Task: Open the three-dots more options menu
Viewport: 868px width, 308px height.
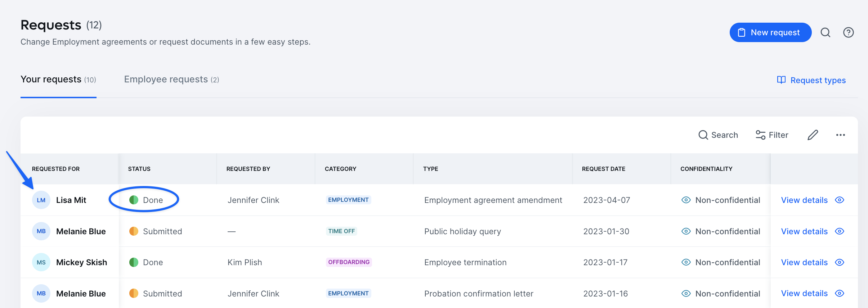Action: point(841,135)
